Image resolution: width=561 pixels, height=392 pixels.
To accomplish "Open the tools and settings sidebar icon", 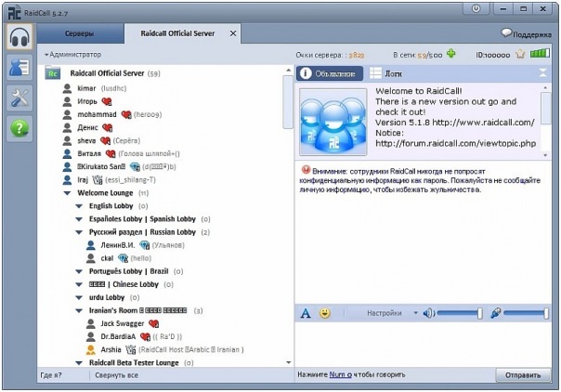I will click(x=20, y=98).
